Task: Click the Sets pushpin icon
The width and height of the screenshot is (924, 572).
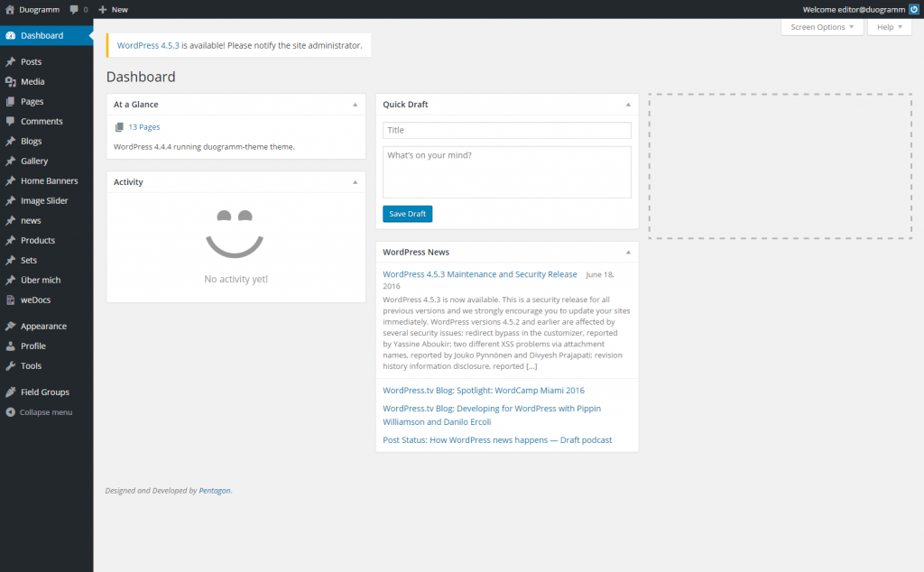Action: 10,261
